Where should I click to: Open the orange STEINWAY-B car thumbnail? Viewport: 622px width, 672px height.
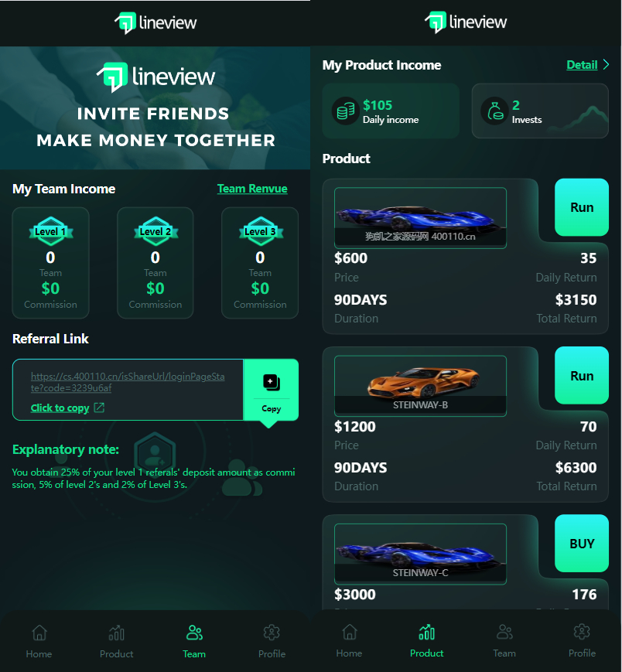[x=420, y=386]
